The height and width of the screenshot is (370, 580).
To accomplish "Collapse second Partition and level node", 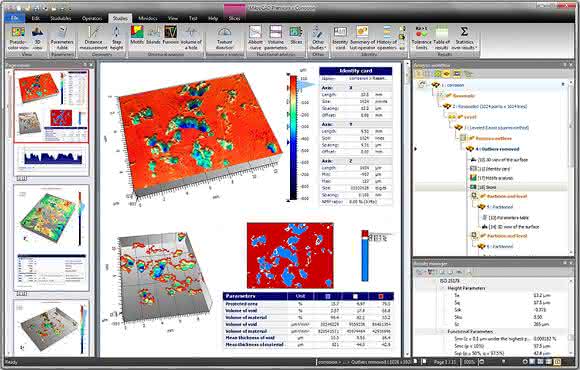I will tap(474, 236).
